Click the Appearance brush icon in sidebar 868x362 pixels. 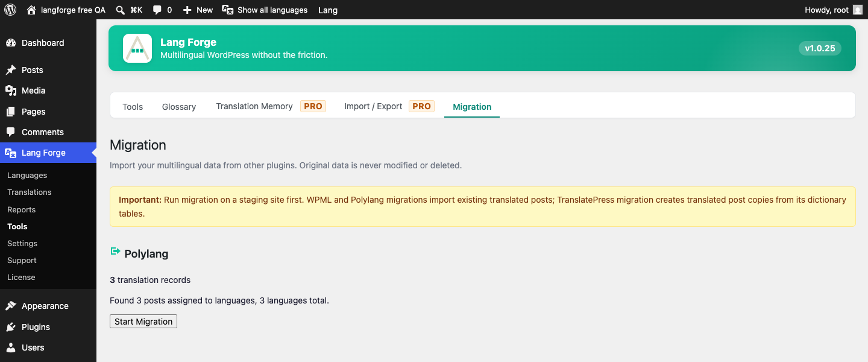pos(11,306)
